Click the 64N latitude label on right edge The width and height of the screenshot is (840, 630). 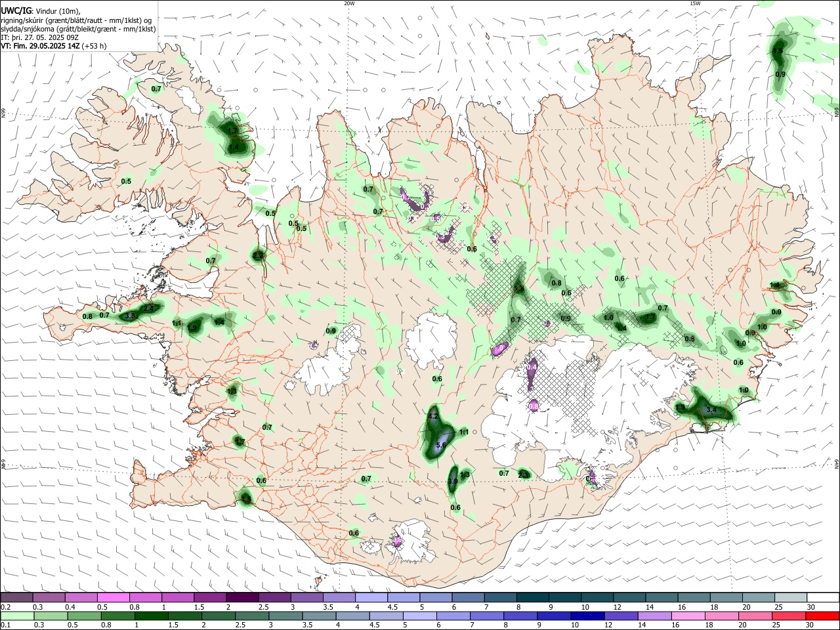837,464
